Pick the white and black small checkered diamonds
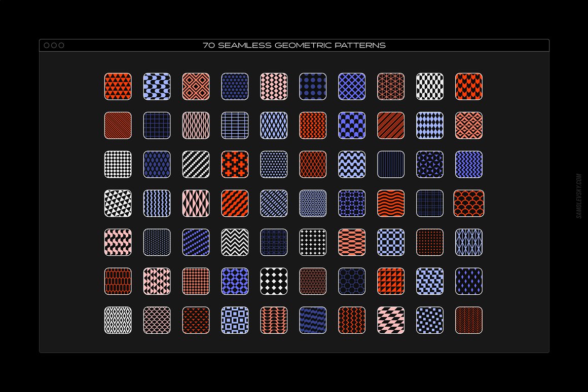 pyautogui.click(x=118, y=165)
